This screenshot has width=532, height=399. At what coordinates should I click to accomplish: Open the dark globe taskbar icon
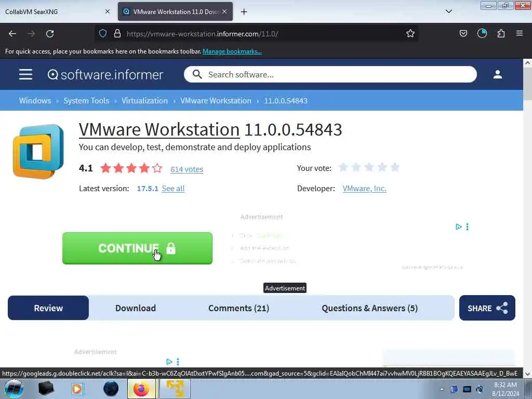tap(111, 389)
